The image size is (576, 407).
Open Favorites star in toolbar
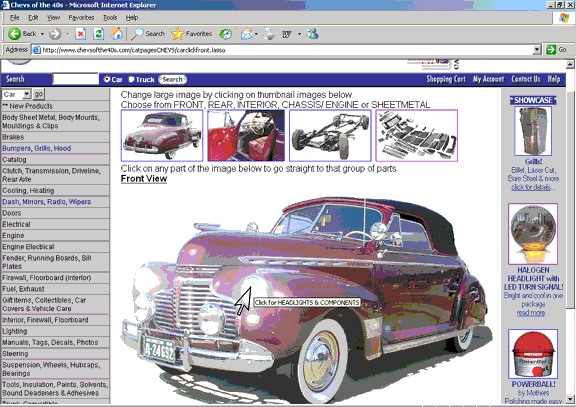pos(191,34)
